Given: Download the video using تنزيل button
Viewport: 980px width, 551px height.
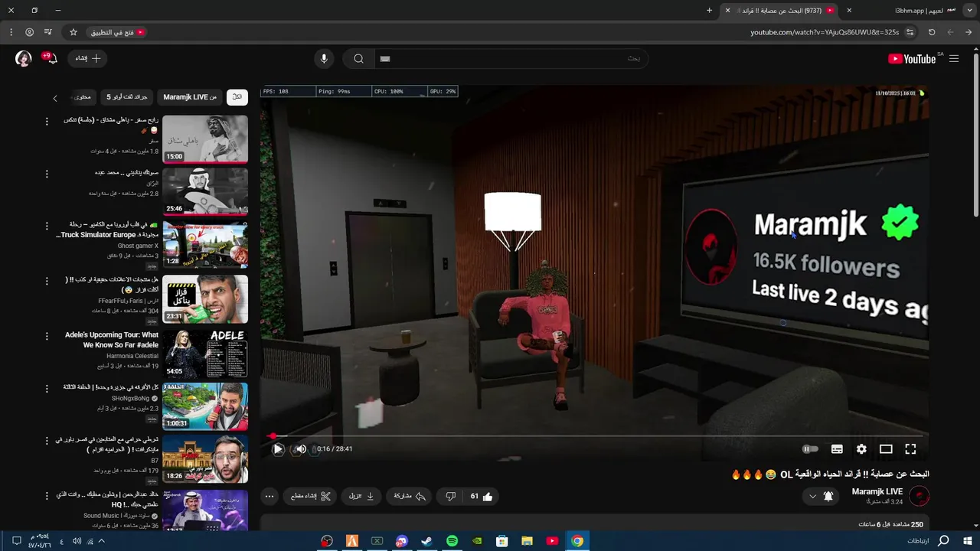Looking at the screenshot, I should 361,496.
